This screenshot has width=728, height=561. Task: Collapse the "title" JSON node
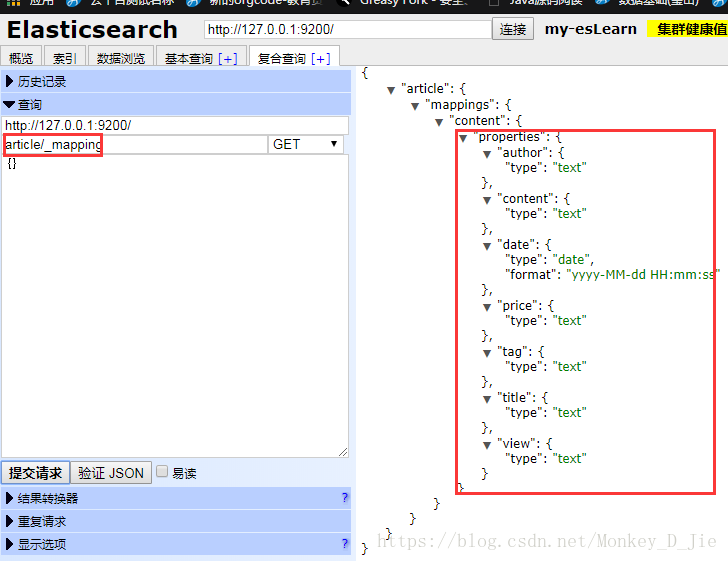tap(487, 399)
